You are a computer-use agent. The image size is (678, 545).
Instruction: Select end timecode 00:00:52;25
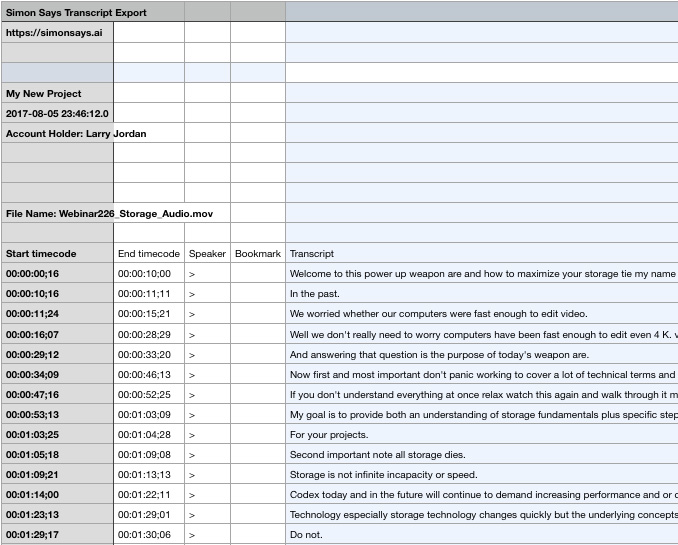(x=149, y=394)
